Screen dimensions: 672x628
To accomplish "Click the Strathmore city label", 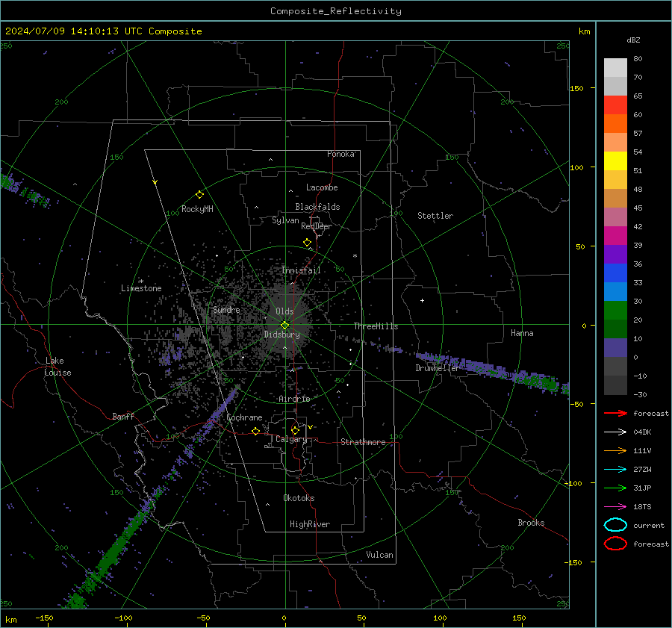I will pyautogui.click(x=363, y=442).
